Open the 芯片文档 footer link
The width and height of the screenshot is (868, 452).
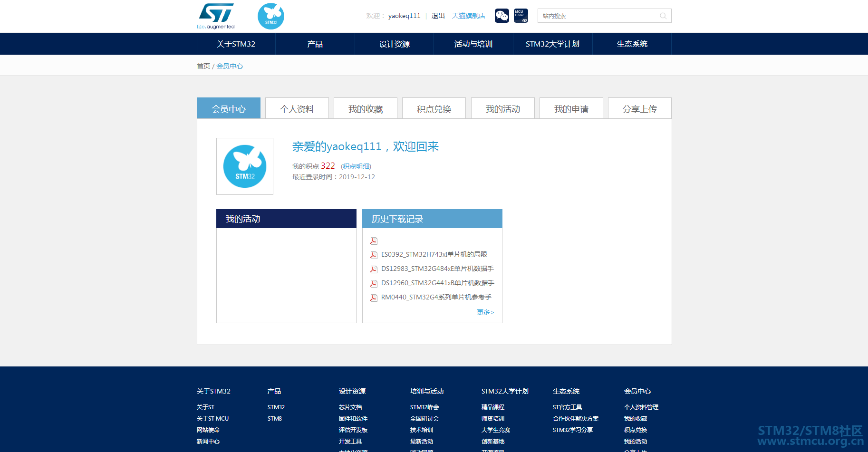350,407
